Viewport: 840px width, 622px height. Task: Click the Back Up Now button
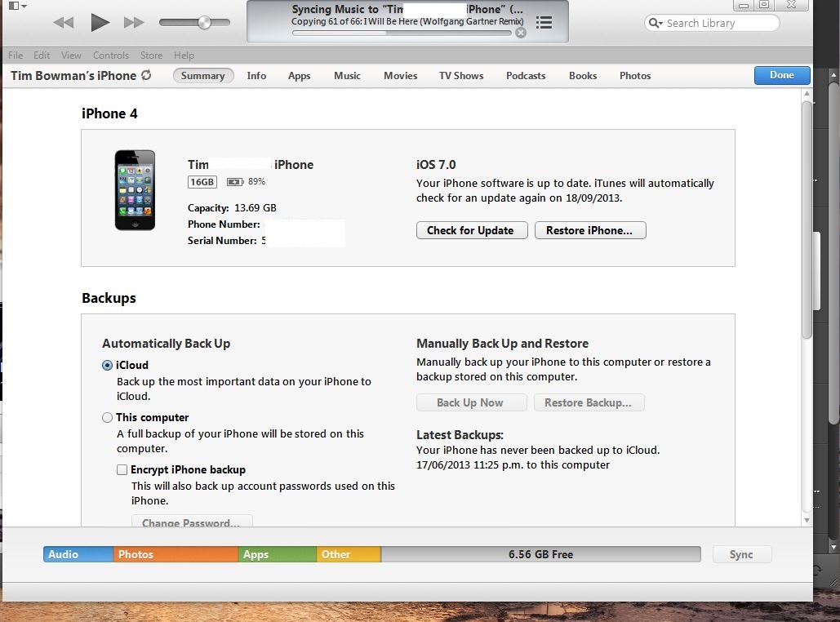472,402
